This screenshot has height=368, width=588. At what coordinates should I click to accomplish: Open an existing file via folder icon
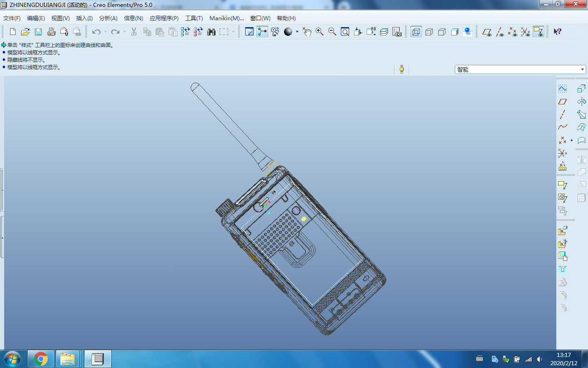coord(26,32)
